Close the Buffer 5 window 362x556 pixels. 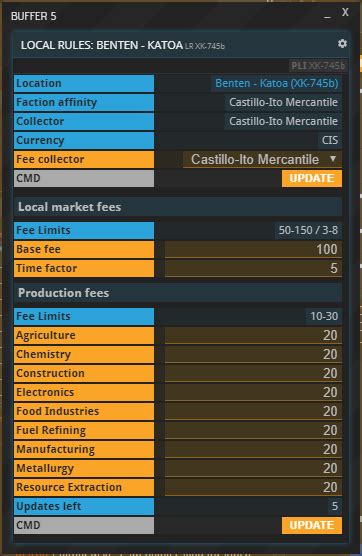(x=345, y=12)
